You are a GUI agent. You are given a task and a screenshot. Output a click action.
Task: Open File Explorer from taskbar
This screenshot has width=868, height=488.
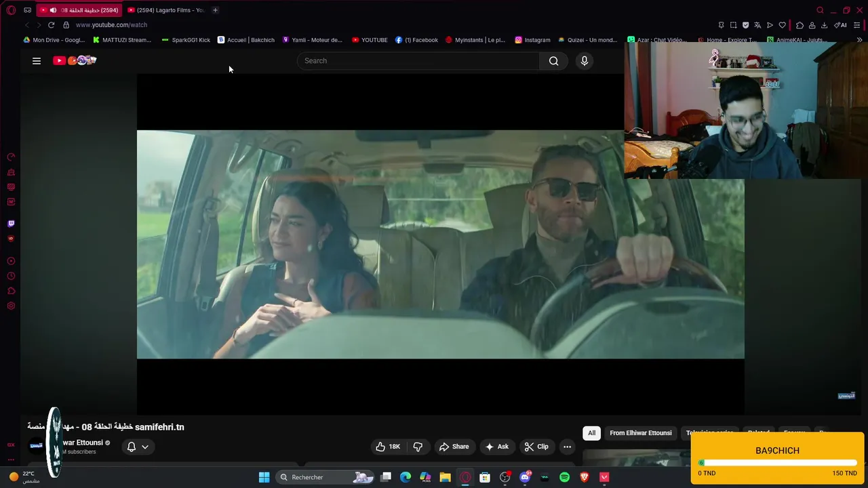coord(445,477)
